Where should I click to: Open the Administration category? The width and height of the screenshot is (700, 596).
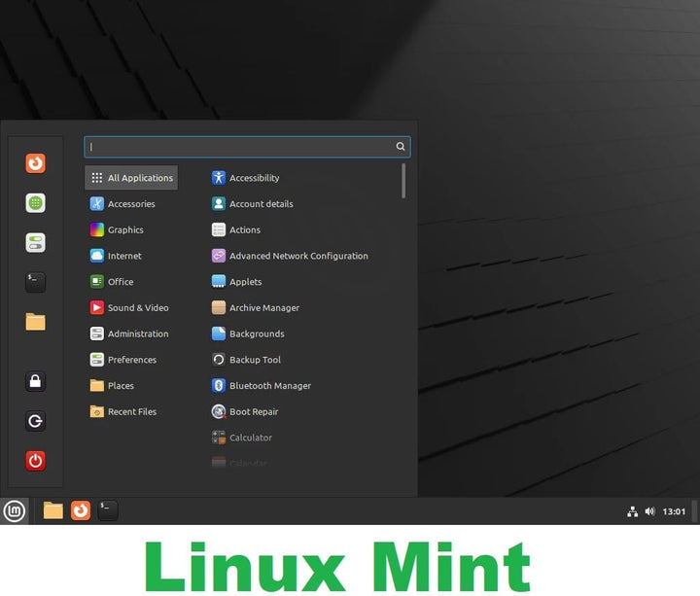pos(131,333)
